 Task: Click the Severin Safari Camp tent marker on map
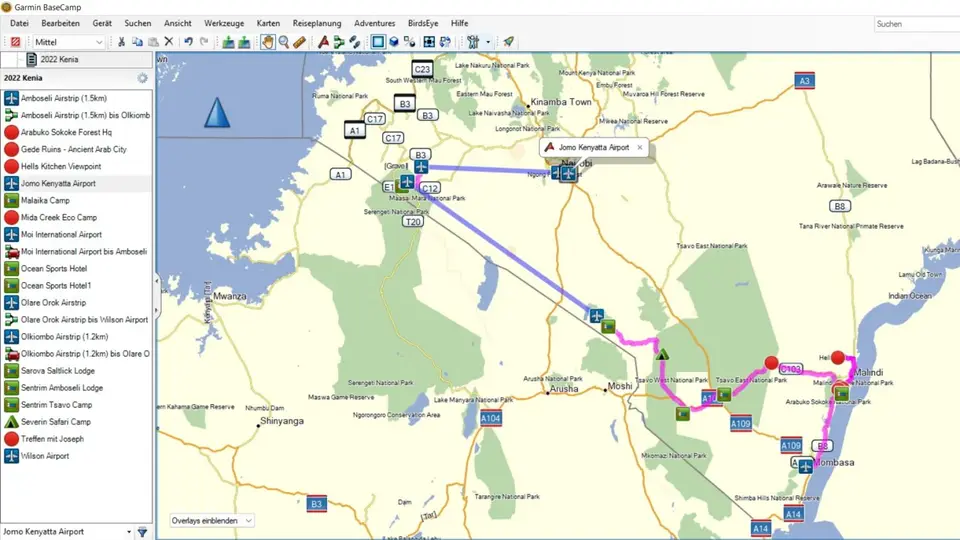662,354
